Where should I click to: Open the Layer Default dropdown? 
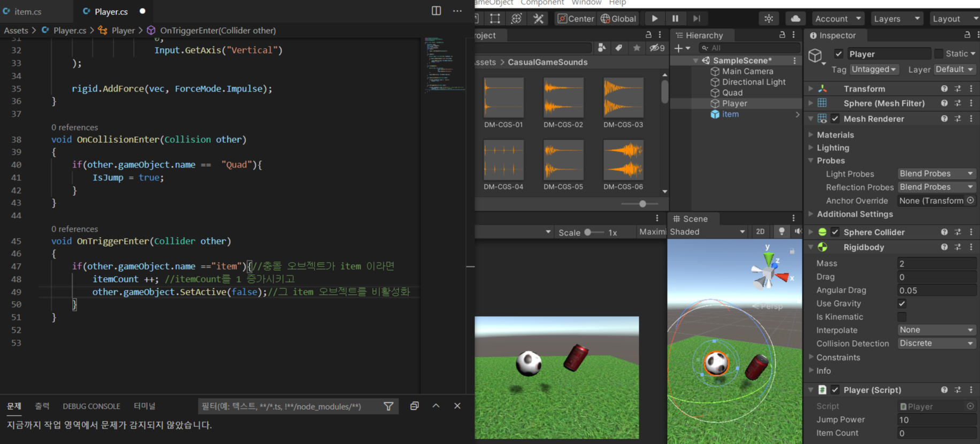955,70
